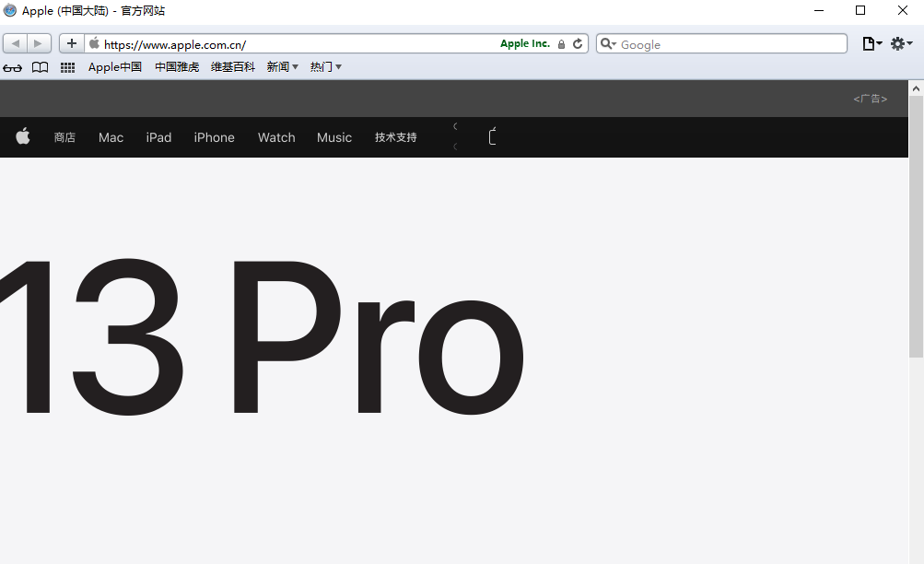Add bookmark with the plus button
This screenshot has width=924, height=564.
72,43
